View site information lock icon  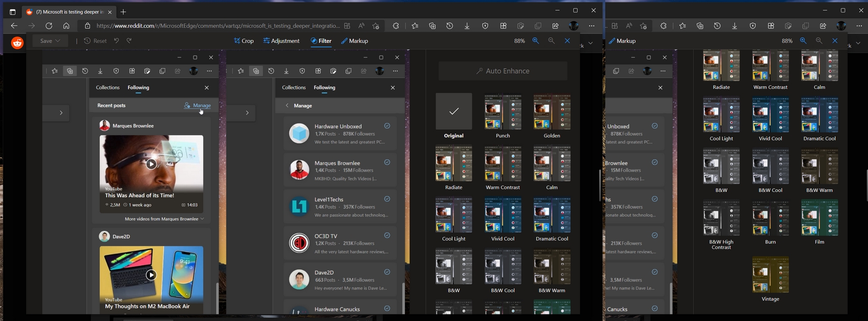pyautogui.click(x=87, y=26)
